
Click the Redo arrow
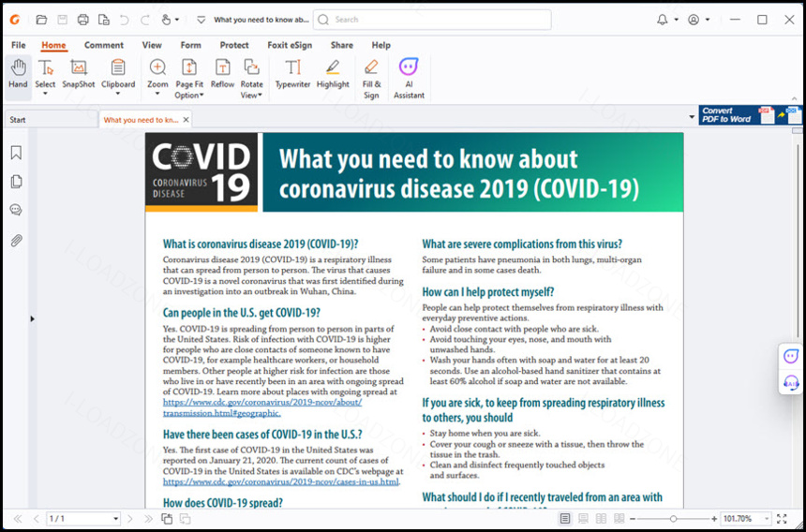[145, 20]
